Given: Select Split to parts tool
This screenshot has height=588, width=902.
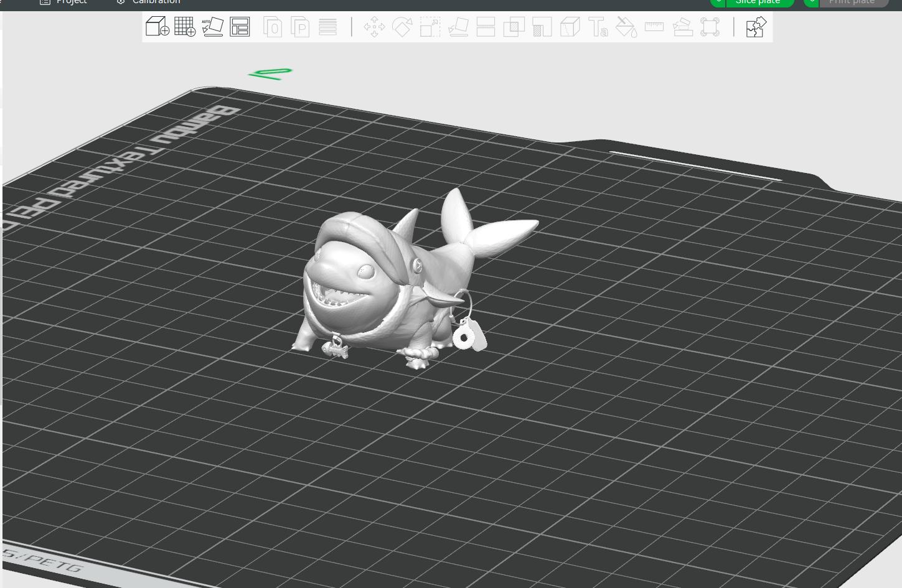Looking at the screenshot, I should (x=300, y=27).
